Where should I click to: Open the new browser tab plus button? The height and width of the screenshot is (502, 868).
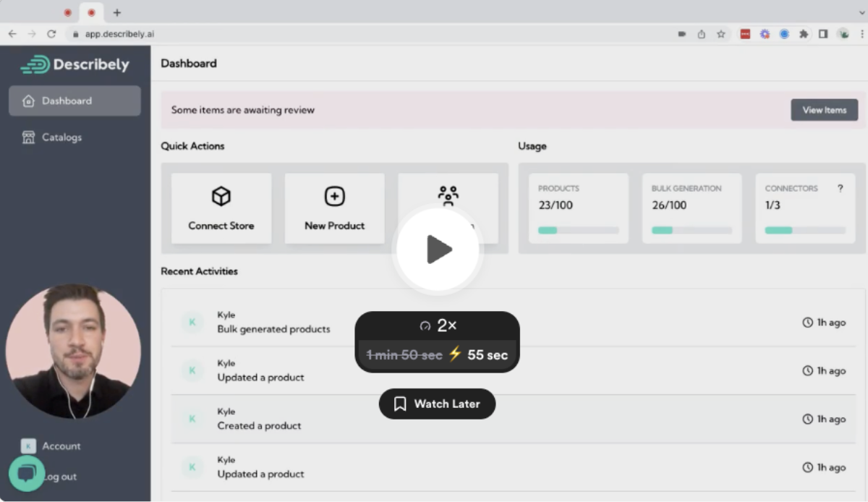[x=117, y=12]
